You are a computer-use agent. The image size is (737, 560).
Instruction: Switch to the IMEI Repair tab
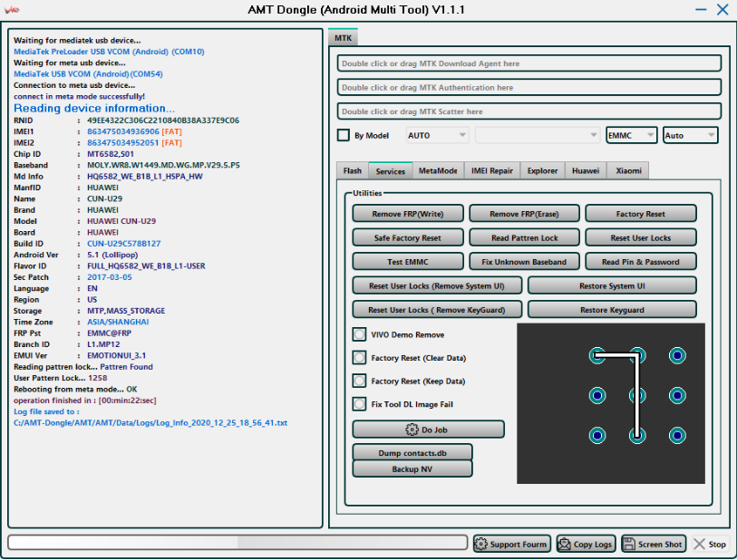(492, 170)
